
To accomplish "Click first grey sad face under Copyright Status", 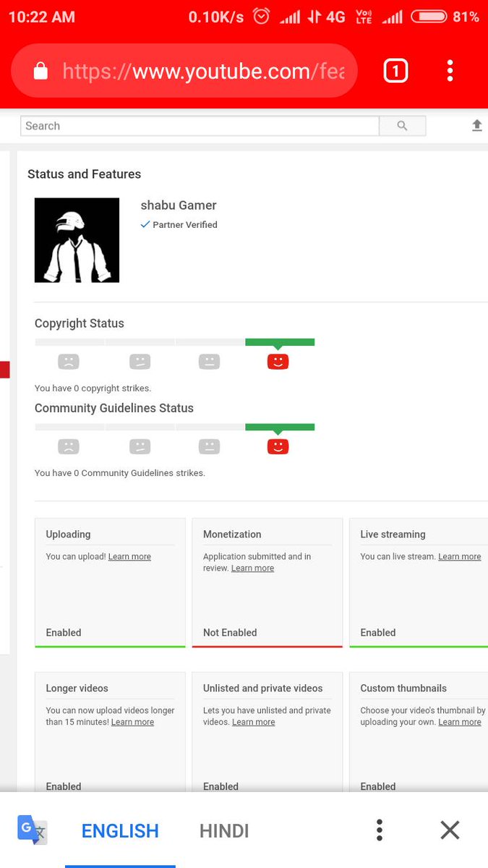I will (69, 362).
